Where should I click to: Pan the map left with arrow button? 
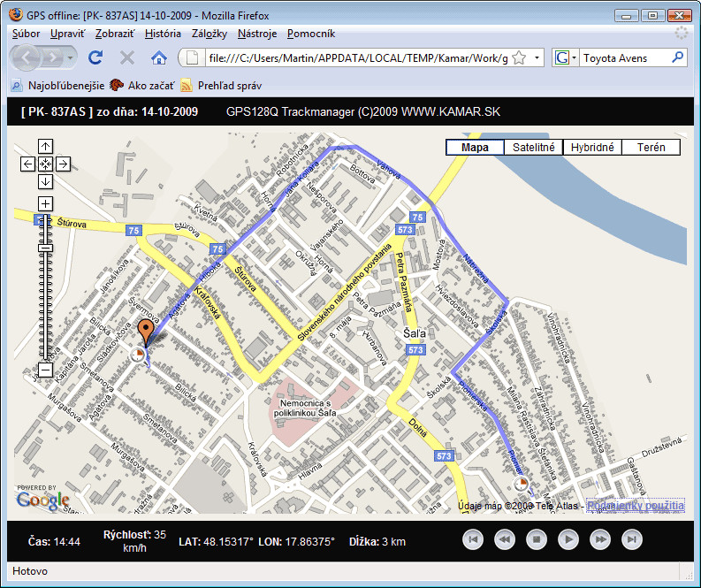(27, 164)
